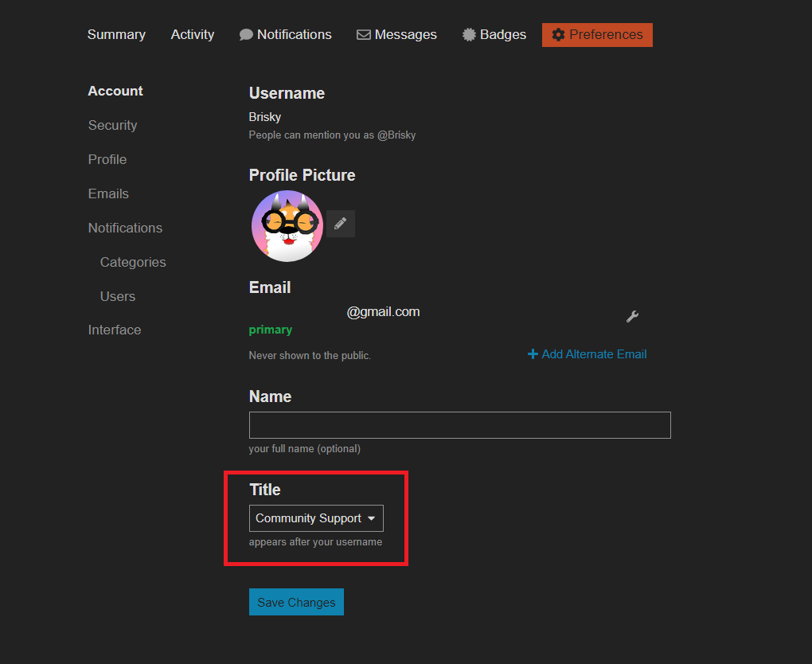
Task: Select the Users sidebar sub-item
Action: click(x=118, y=296)
